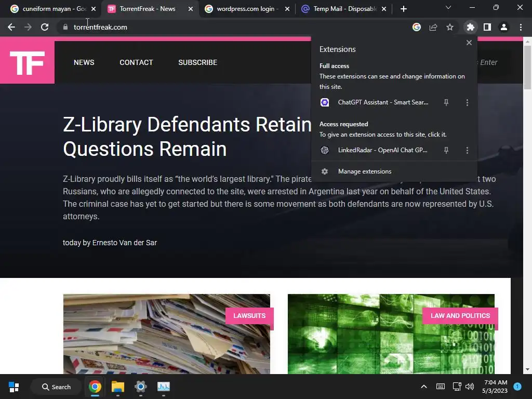Open the notification badge icon
532x399 pixels.
(517, 387)
